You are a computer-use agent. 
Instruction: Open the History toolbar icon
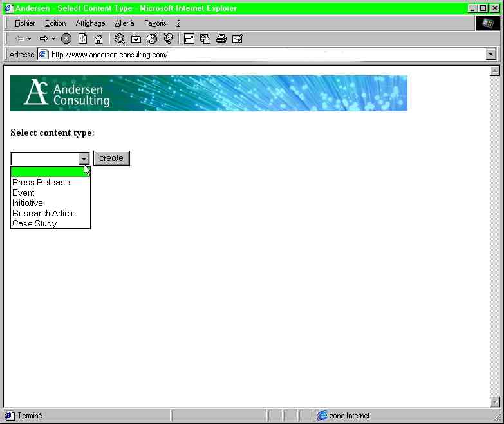click(x=152, y=39)
